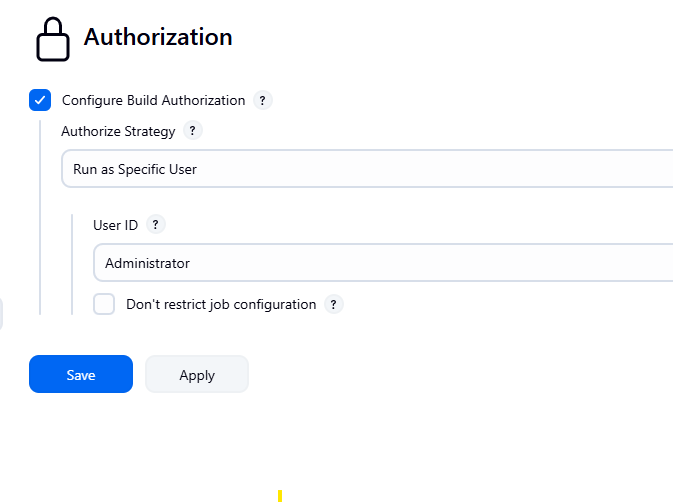Click the Authorization section heading
This screenshot has height=503, width=673.
click(x=158, y=37)
